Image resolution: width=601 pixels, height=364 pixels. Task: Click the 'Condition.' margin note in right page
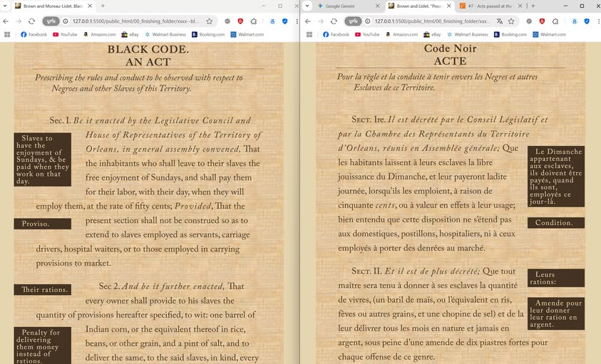click(556, 223)
